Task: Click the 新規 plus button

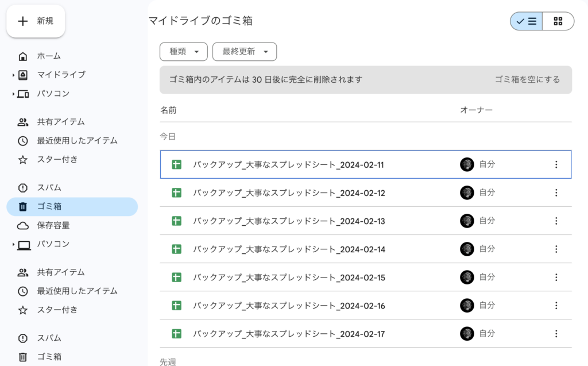Action: tap(36, 21)
